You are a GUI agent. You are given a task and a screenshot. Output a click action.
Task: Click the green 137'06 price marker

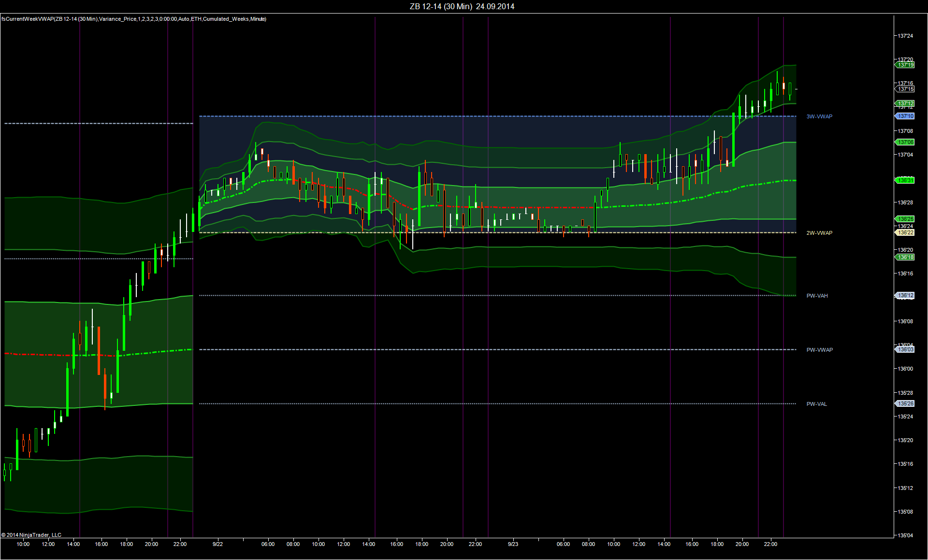pyautogui.click(x=906, y=143)
